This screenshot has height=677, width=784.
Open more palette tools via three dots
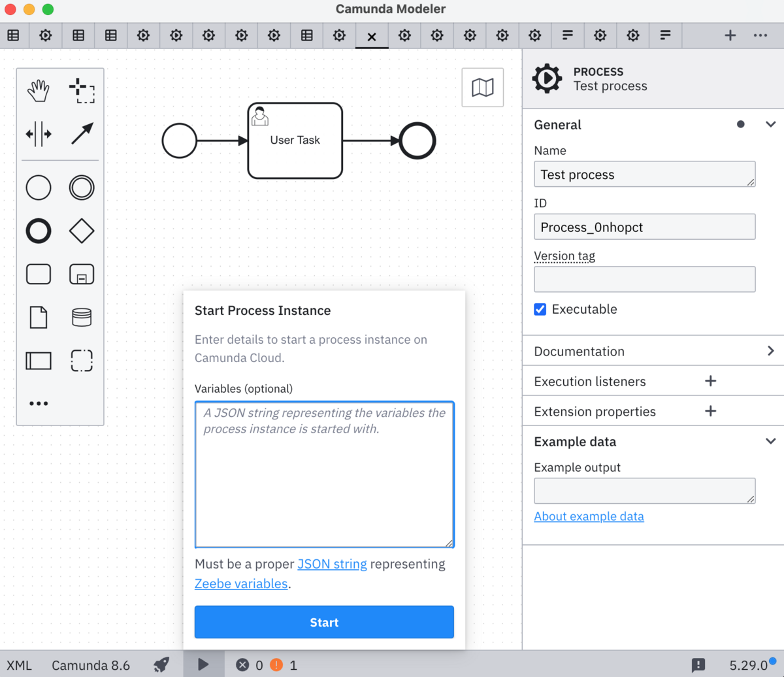39,404
